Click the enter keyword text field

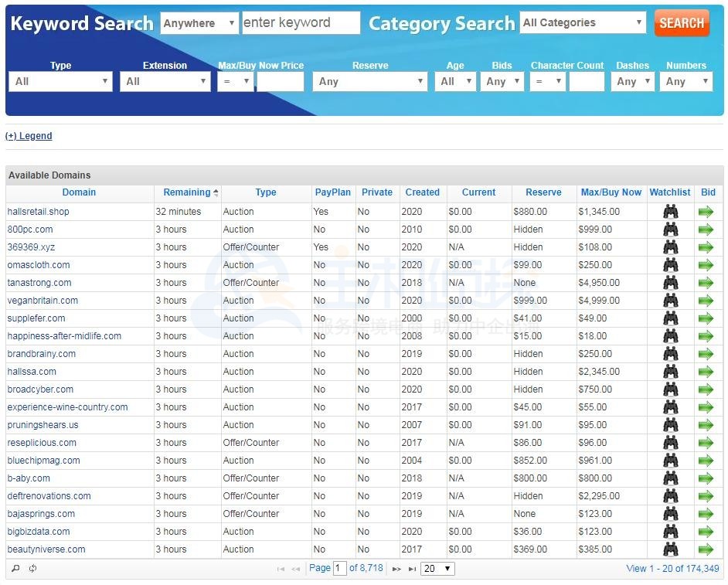point(301,23)
